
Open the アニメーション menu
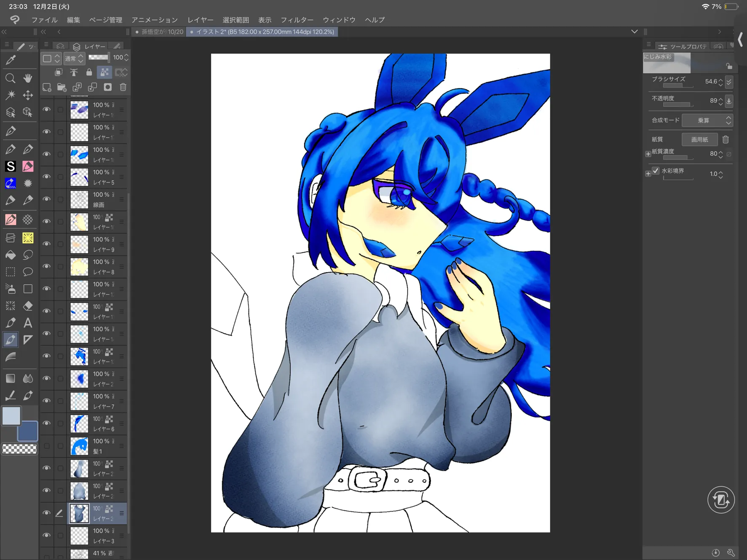coord(155,20)
